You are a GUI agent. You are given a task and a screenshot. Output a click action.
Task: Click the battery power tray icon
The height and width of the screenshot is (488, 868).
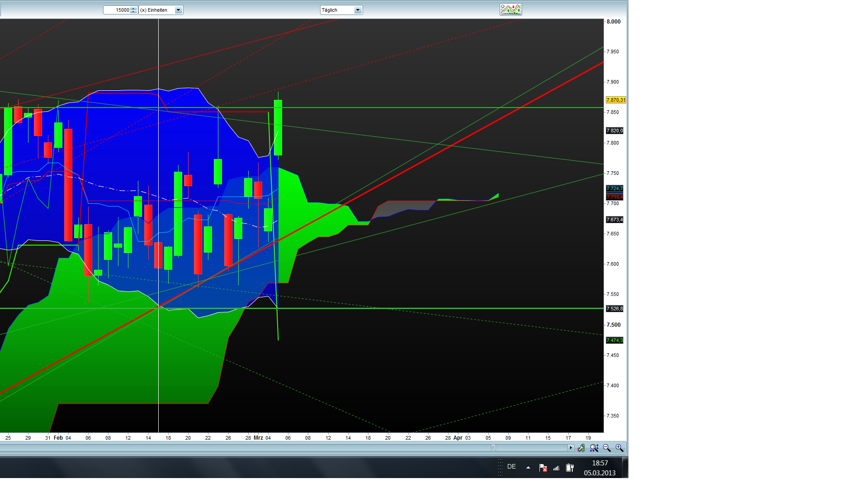(570, 468)
